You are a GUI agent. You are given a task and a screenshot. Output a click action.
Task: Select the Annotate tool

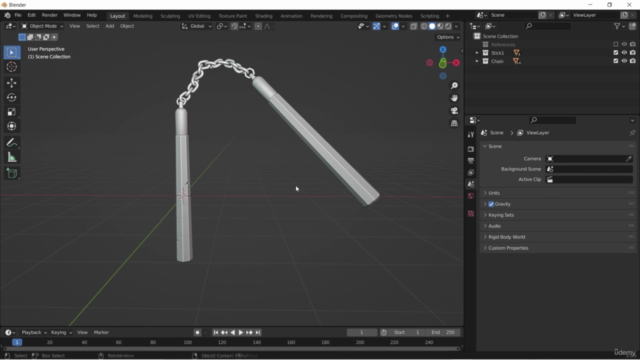11,142
